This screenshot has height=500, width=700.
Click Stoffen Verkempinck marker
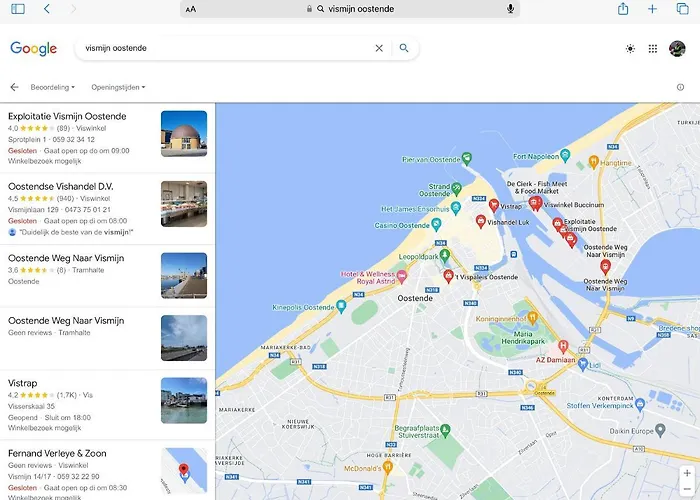(x=640, y=404)
